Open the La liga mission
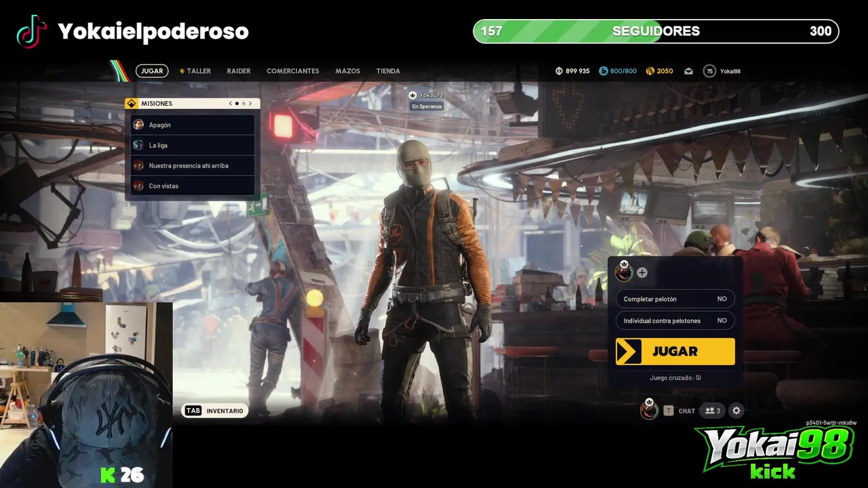 (x=193, y=145)
